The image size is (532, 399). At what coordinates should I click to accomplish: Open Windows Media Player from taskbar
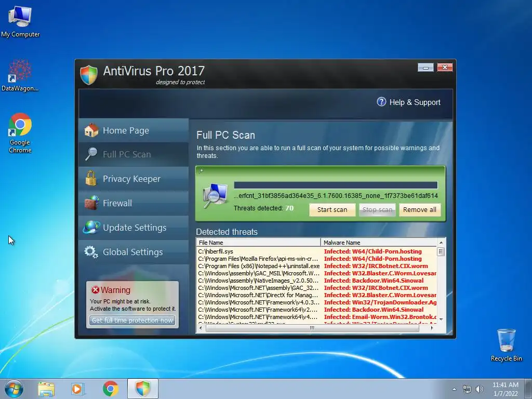78,389
